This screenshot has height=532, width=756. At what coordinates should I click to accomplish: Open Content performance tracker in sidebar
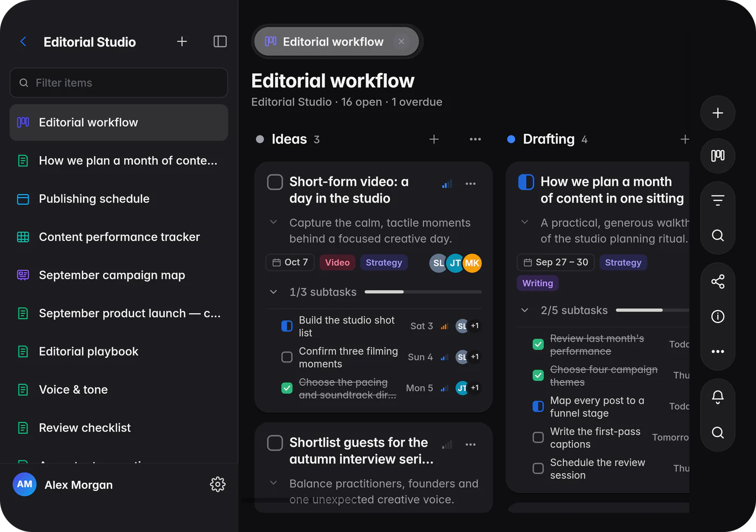tap(119, 237)
